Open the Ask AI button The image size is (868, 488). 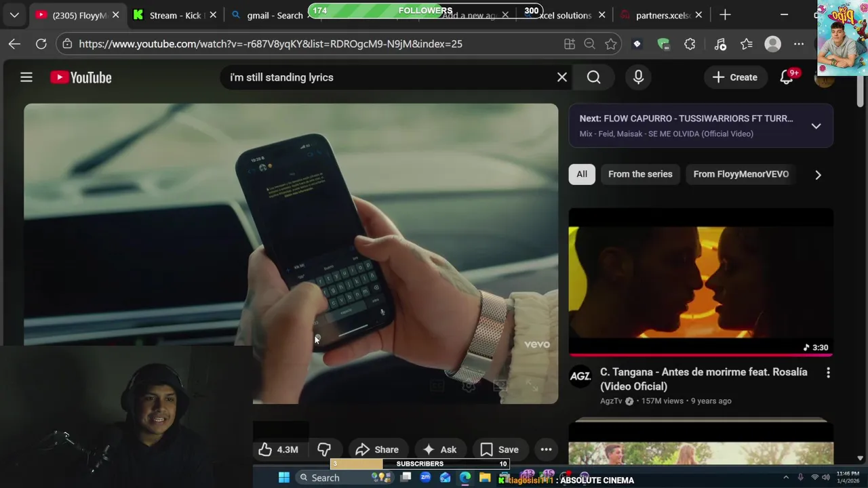[x=439, y=449]
